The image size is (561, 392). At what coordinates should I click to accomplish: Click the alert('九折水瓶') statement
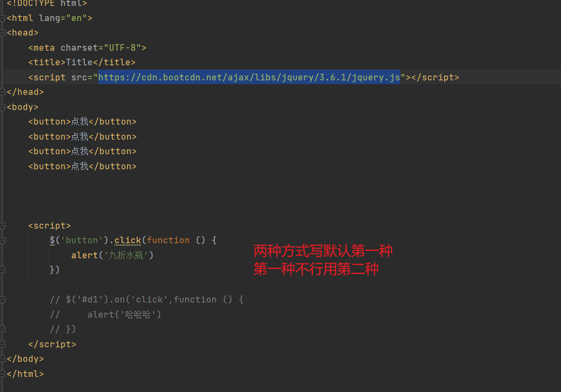pos(112,256)
